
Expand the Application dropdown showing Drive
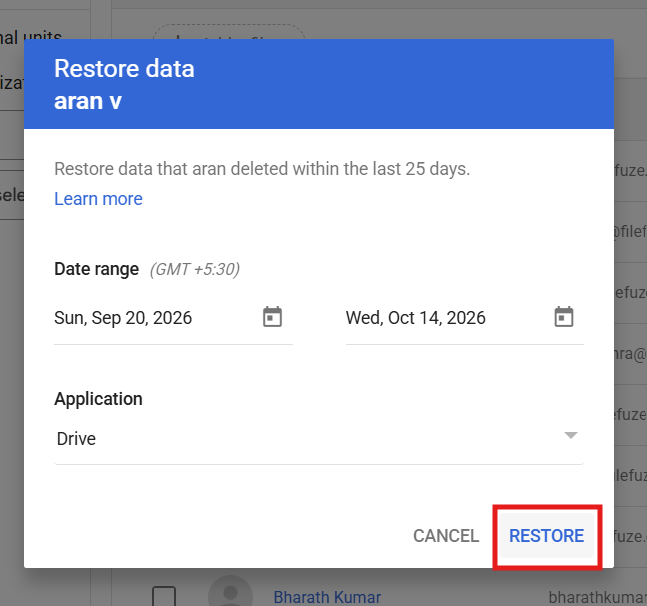coord(319,439)
